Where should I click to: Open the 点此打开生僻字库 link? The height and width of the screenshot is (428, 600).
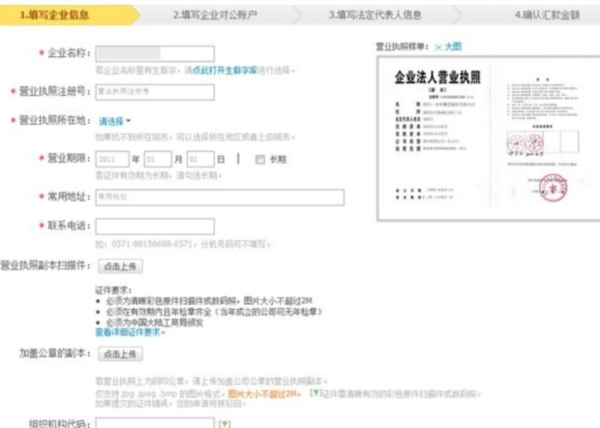coord(227,71)
